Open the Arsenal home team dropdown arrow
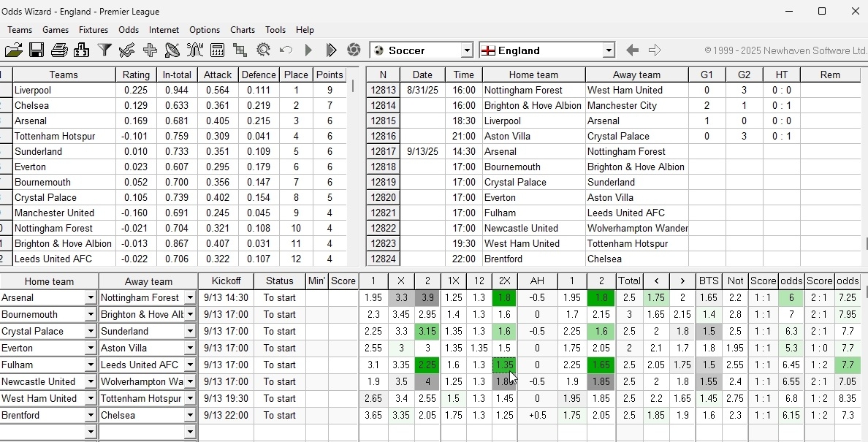This screenshot has width=868, height=442. (91, 298)
